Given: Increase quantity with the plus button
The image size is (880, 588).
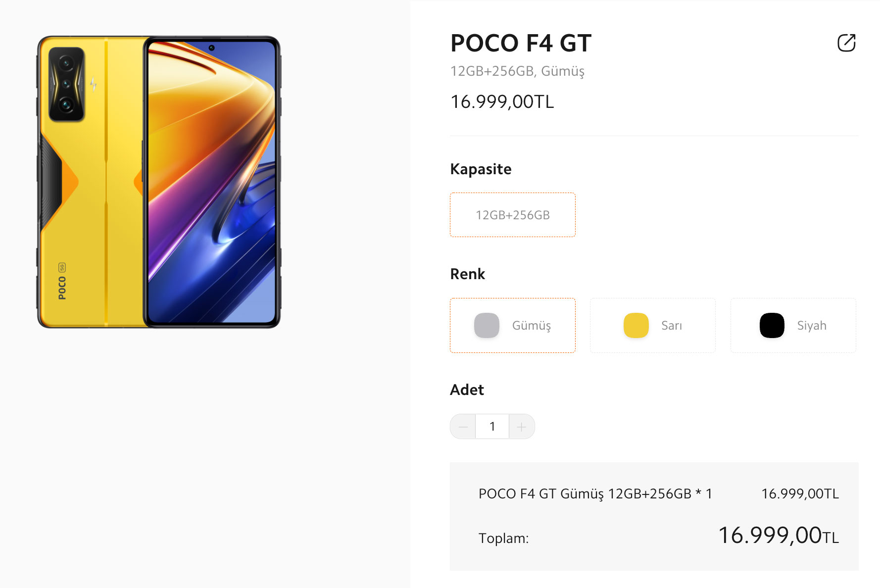Looking at the screenshot, I should coord(521,427).
